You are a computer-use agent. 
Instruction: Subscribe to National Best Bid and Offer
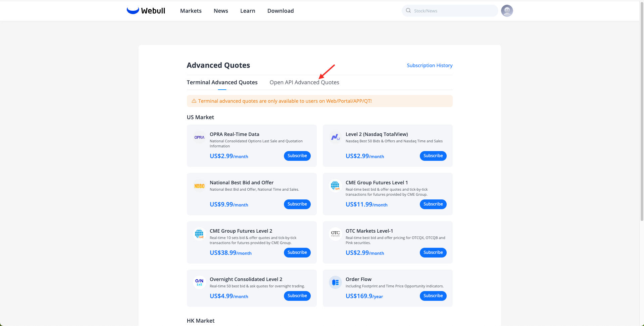click(297, 204)
